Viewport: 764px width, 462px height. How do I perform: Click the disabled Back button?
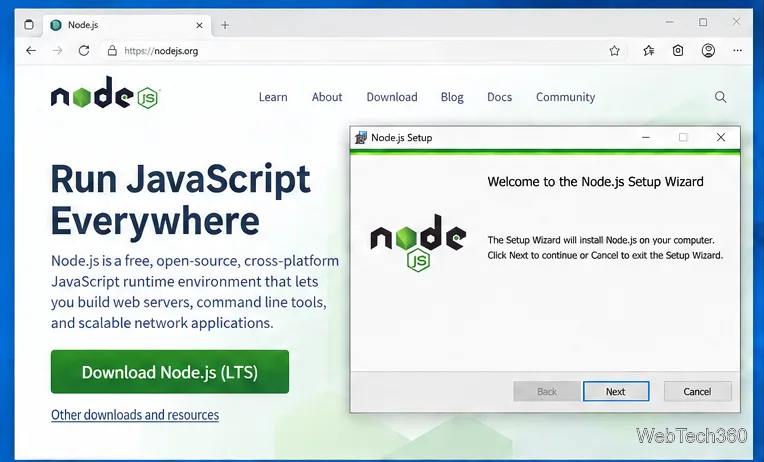[547, 391]
